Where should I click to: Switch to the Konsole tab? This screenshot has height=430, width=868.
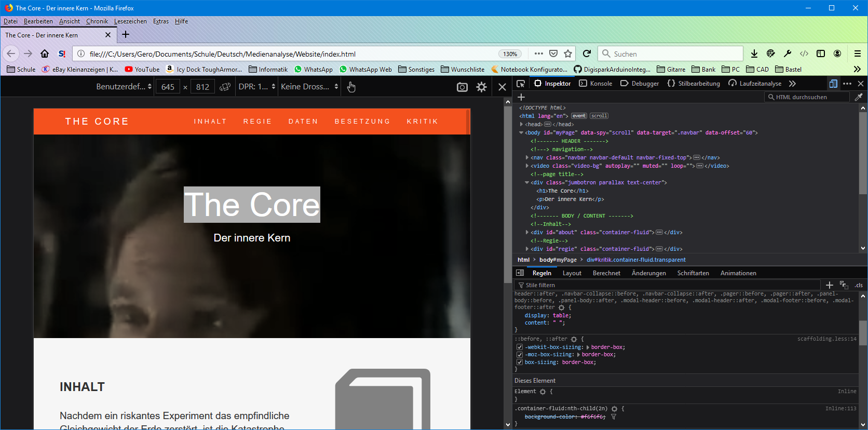pyautogui.click(x=596, y=84)
